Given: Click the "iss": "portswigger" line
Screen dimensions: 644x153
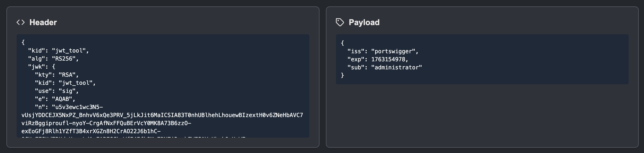Looking at the screenshot, I should 383,51.
